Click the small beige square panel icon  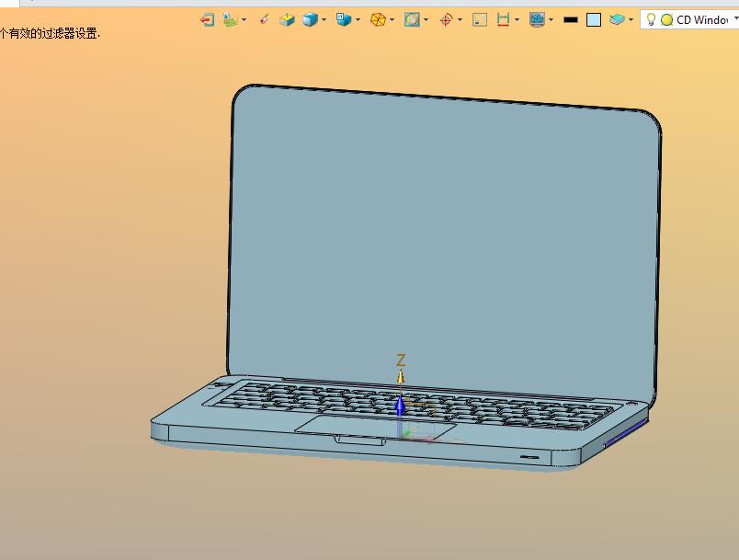pos(480,20)
